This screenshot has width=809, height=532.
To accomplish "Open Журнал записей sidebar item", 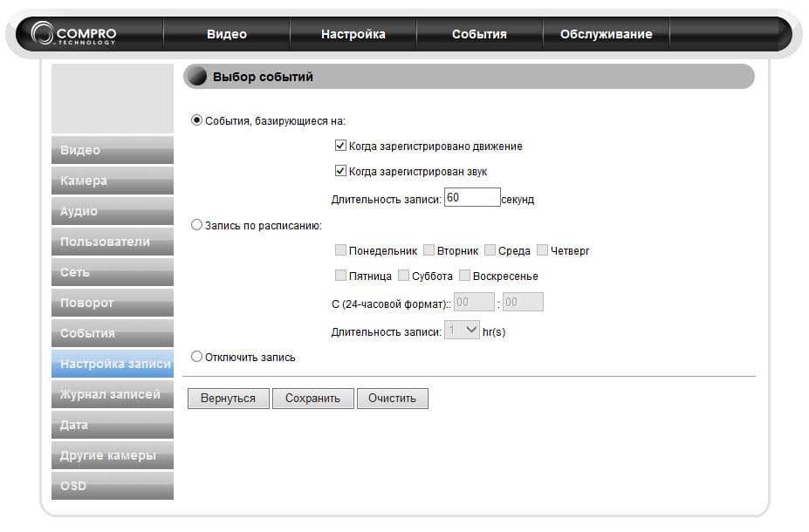I will click(113, 394).
